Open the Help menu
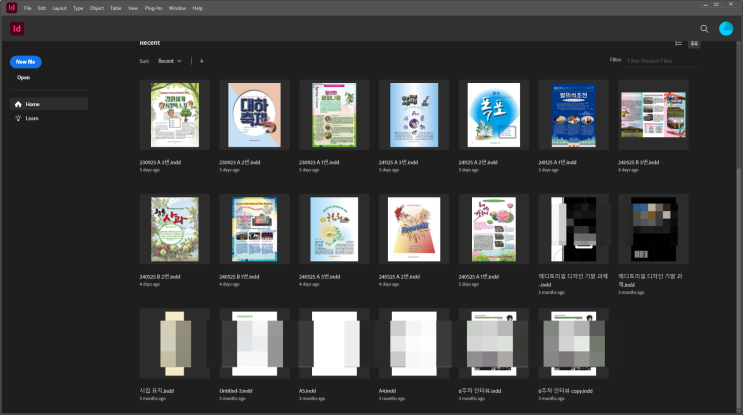This screenshot has width=743, height=415. (x=198, y=8)
